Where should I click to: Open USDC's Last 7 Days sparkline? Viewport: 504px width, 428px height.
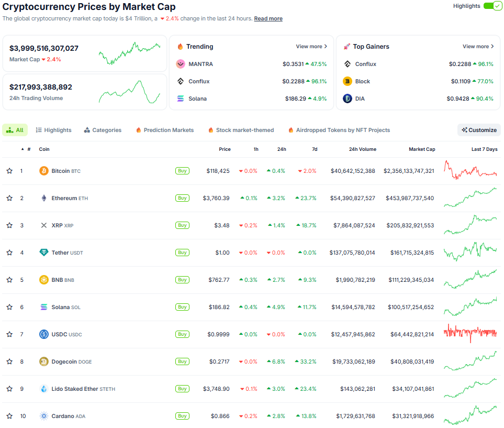[471, 333]
